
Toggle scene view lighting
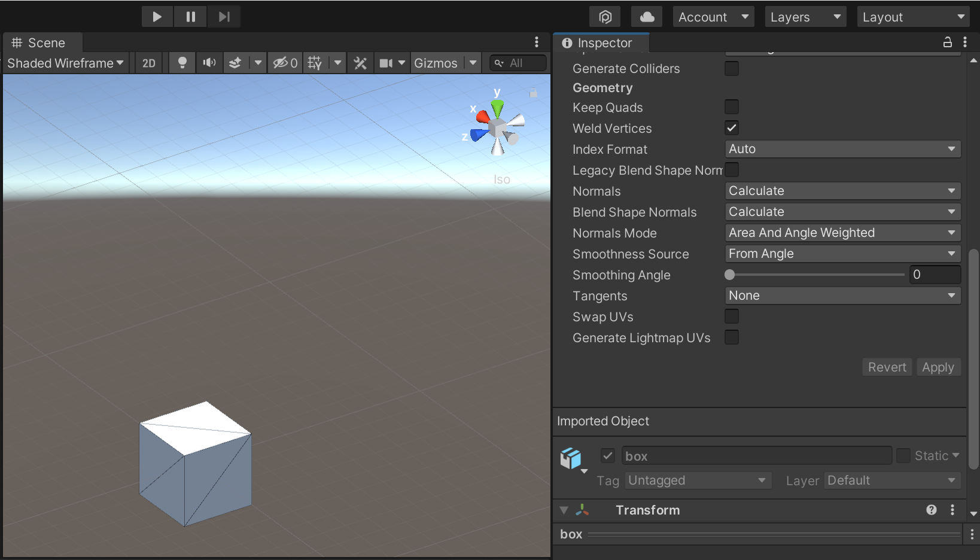click(182, 63)
